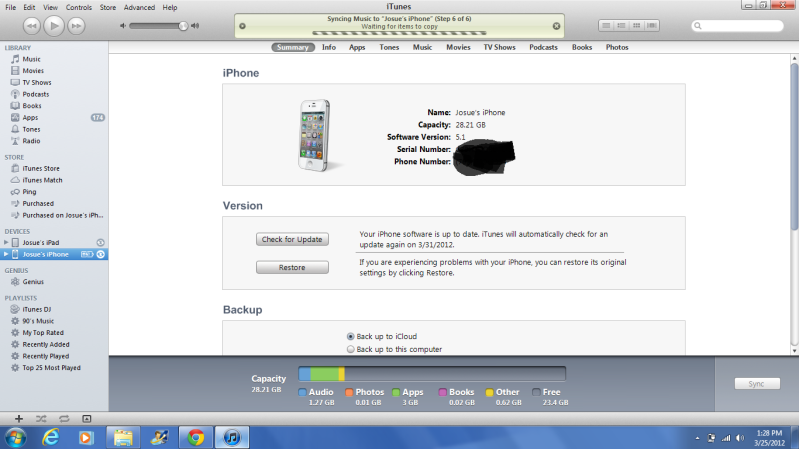The image size is (799, 449).
Task: Open the Store menu
Action: coord(108,8)
